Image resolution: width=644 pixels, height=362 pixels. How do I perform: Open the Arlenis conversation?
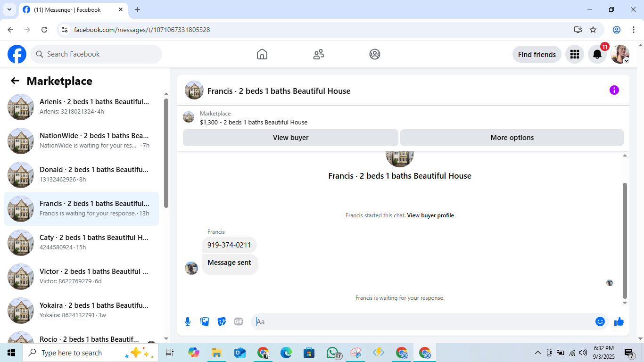(x=81, y=107)
